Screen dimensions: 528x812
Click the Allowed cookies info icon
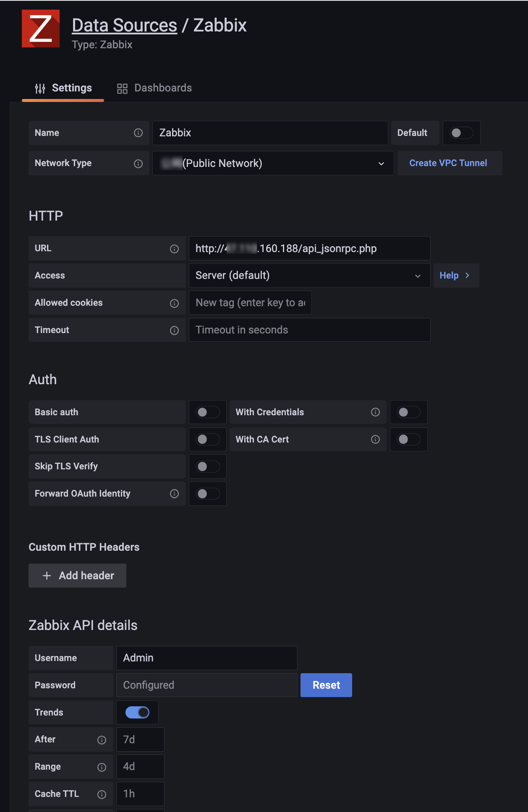pyautogui.click(x=174, y=303)
